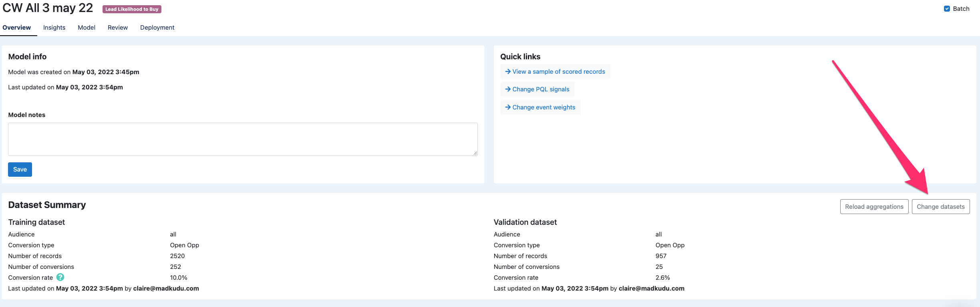Go to the Review tab
Image resolution: width=980 pixels, height=307 pixels.
click(x=118, y=28)
